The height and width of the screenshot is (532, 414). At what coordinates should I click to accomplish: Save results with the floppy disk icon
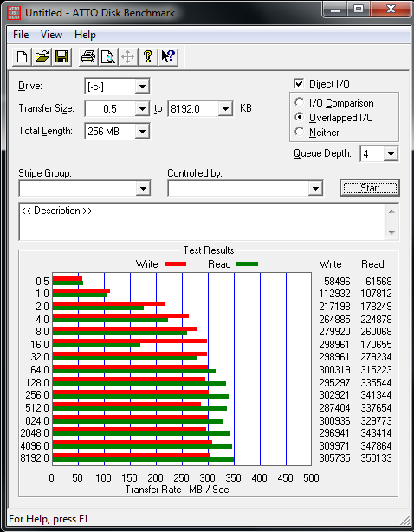tap(61, 56)
